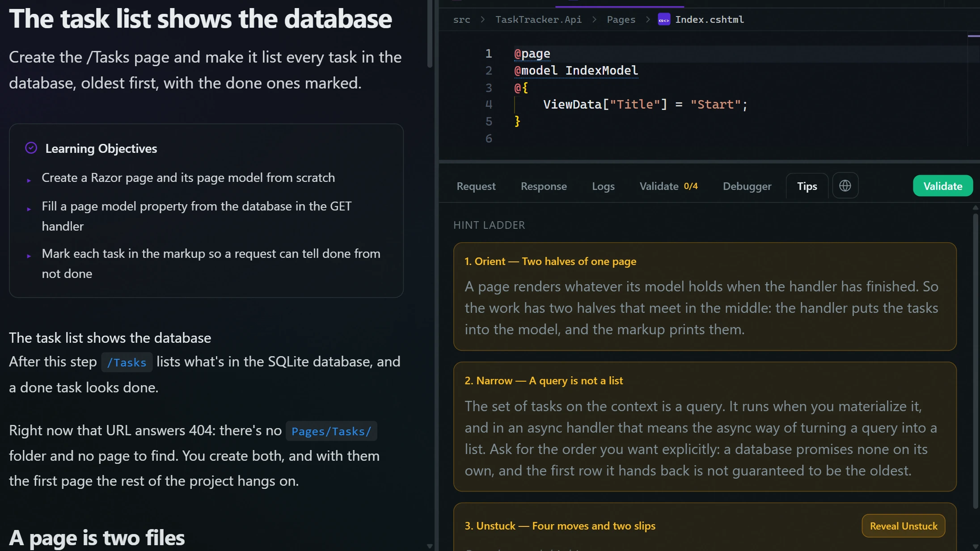Click the 'Fill a page model property' objective
The height and width of the screenshot is (551, 980).
[x=197, y=216]
